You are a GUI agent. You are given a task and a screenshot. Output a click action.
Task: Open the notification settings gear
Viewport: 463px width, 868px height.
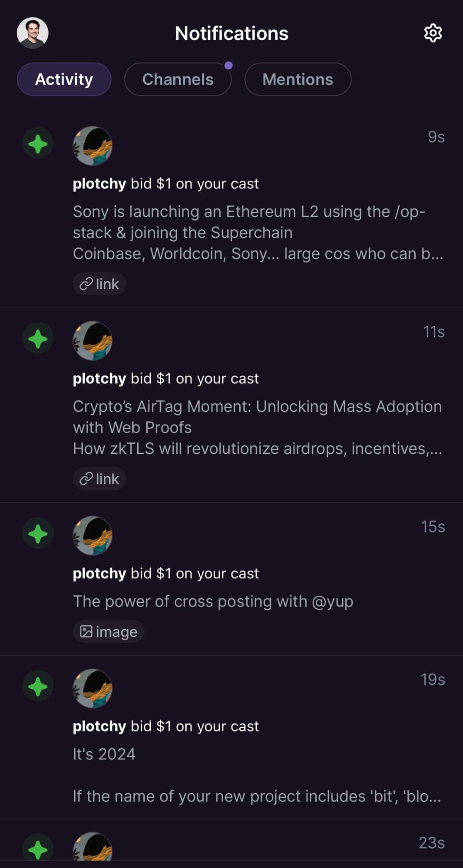pyautogui.click(x=433, y=33)
